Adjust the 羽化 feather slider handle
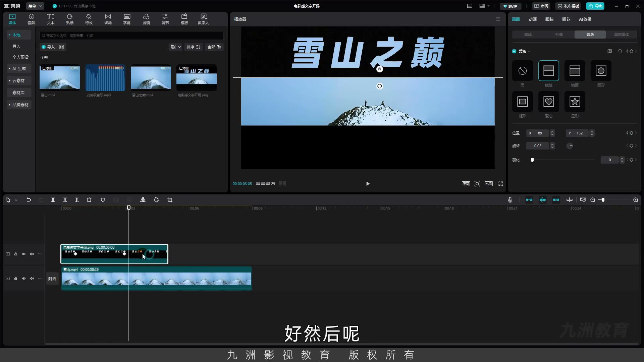 [x=532, y=160]
